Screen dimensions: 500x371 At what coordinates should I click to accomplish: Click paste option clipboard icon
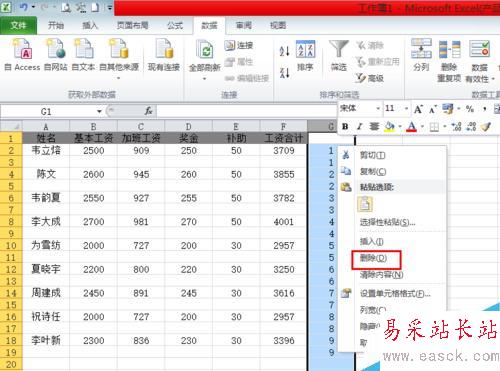[365, 204]
